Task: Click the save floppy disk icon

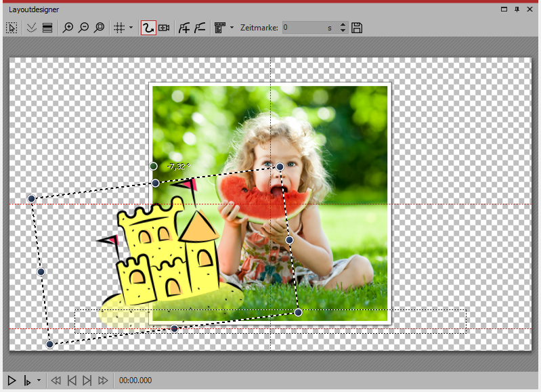Action: pos(357,28)
